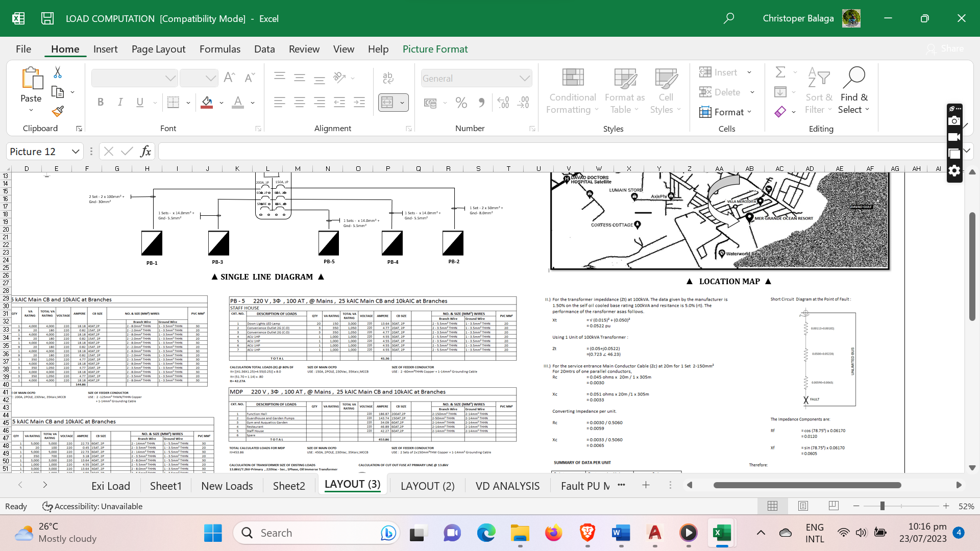The width and height of the screenshot is (980, 551).
Task: Open the Picture Format tab
Action: coord(435,49)
